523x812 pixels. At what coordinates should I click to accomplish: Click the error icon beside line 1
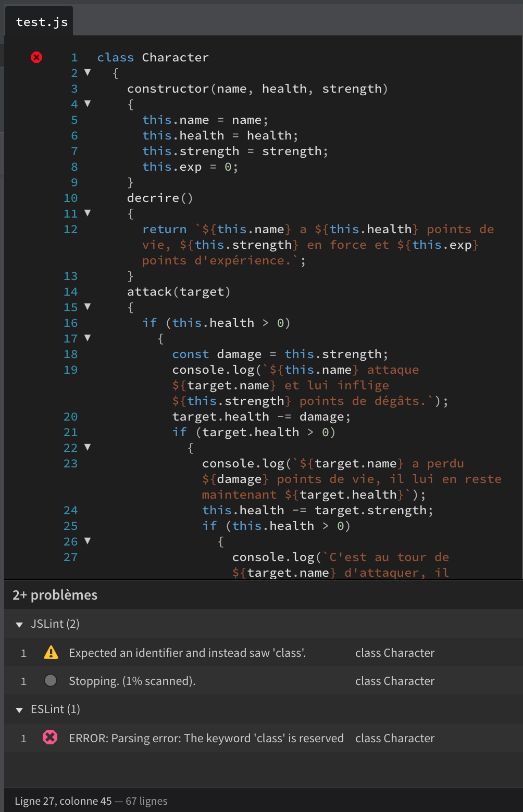[36, 57]
